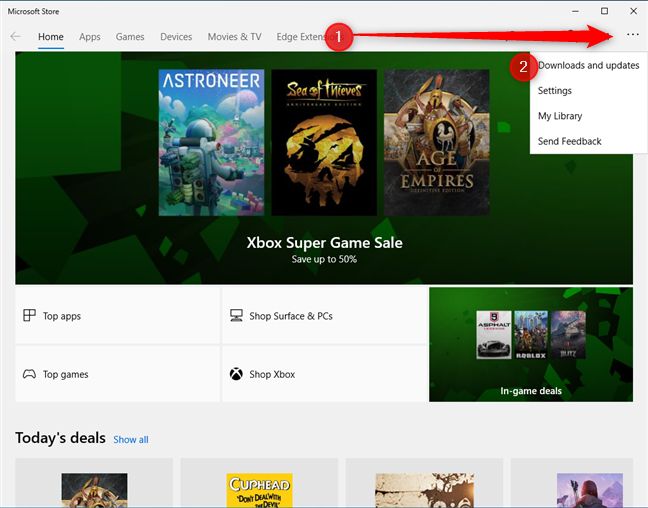648x508 pixels.
Task: Click the Roblox thumbnail
Action: click(531, 335)
